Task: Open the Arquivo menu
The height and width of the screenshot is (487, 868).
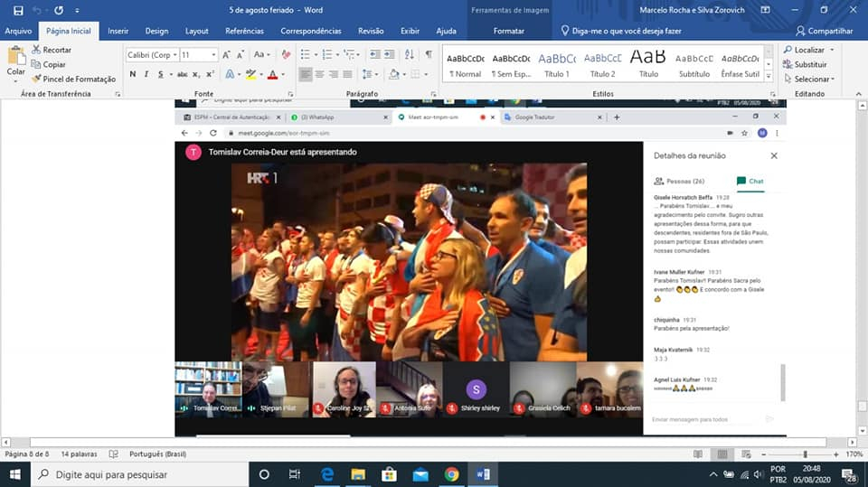Action: 18,31
